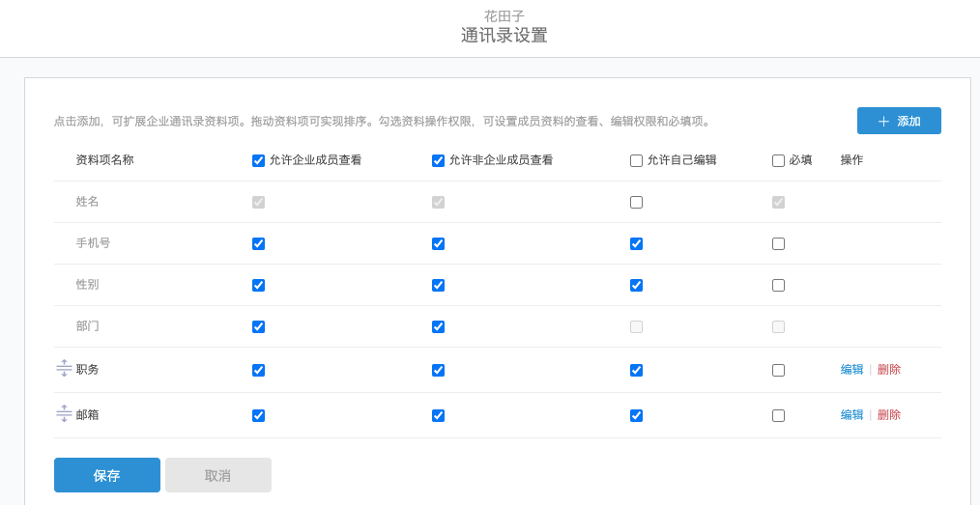Cancel changes with 取消 button

pos(218,475)
